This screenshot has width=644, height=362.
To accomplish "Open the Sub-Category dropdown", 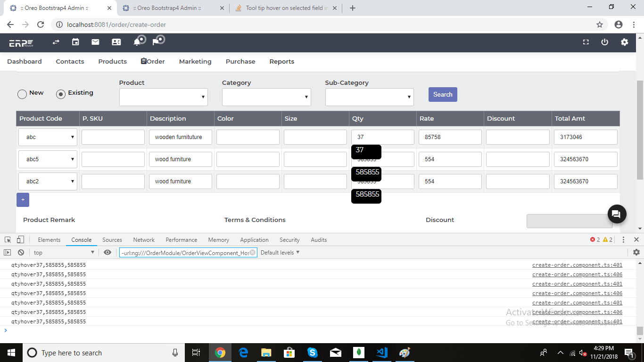I will [x=370, y=97].
